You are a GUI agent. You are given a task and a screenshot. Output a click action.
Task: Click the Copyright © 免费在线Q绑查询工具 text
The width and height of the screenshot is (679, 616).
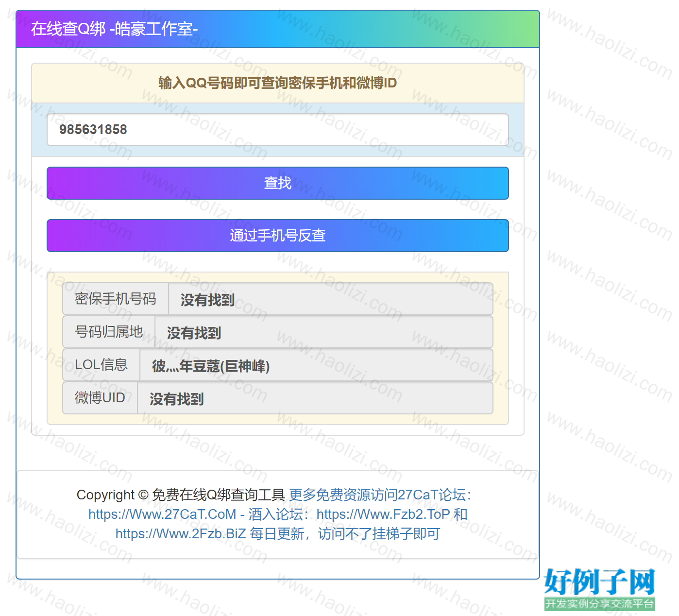pos(181,495)
